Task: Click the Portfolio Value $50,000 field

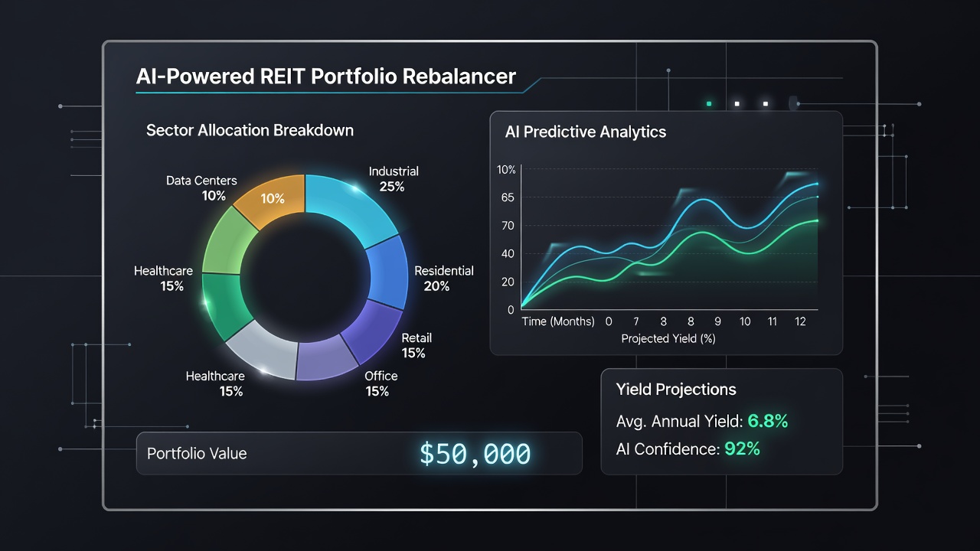Action: [x=359, y=453]
